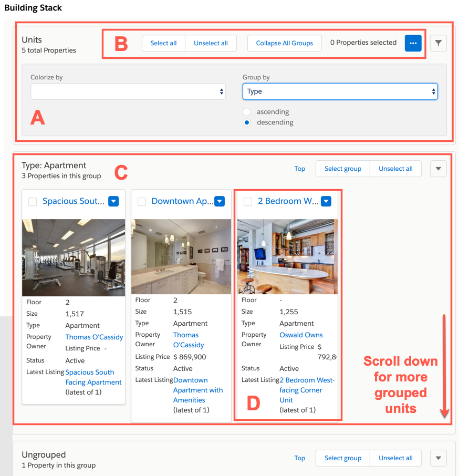459x476 pixels.
Task: Click Collapse All Groups
Action: click(284, 43)
